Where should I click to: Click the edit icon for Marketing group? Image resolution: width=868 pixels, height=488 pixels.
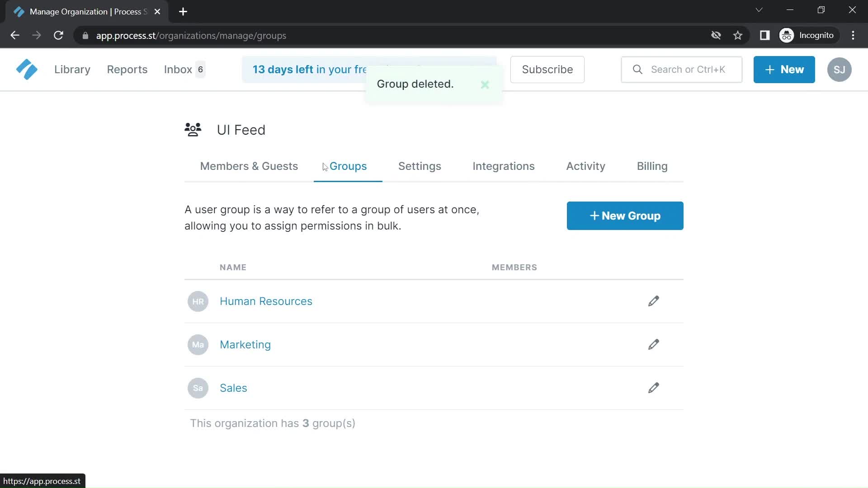653,344
